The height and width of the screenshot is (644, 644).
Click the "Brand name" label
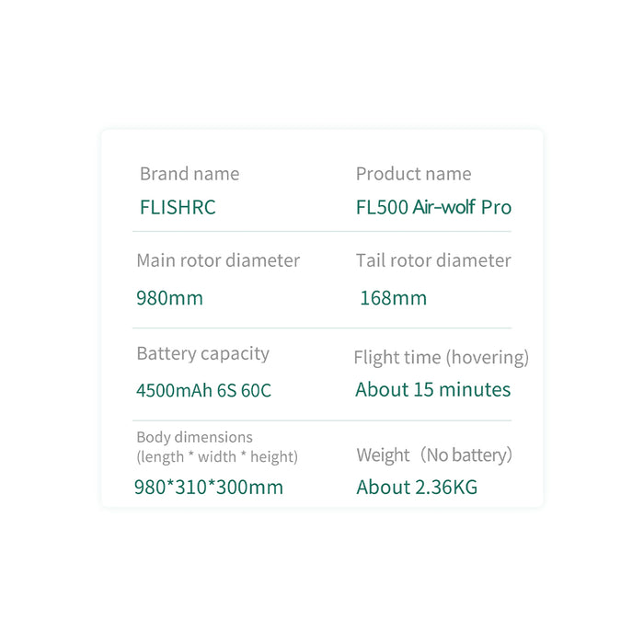coord(190,174)
